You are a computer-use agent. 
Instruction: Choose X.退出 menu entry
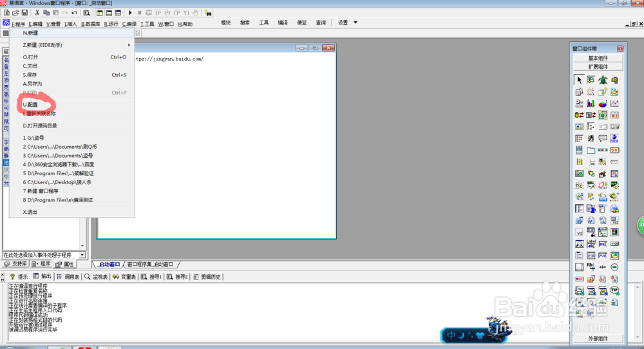[x=72, y=212]
